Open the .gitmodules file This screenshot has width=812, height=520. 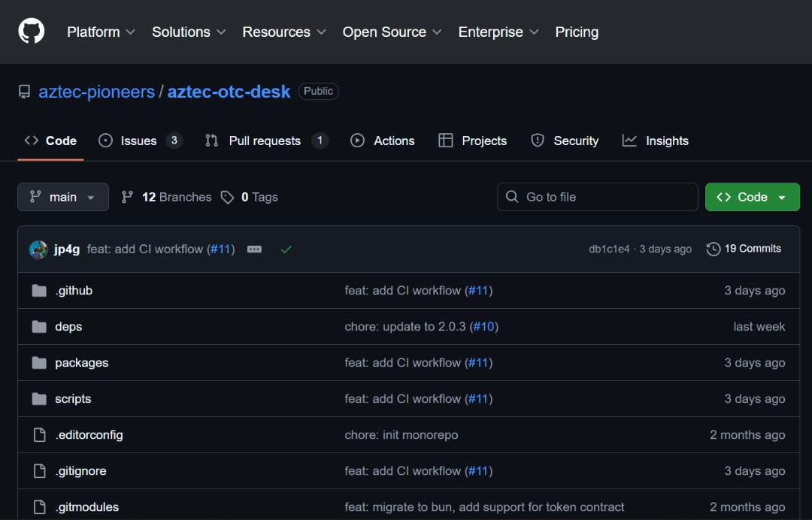pyautogui.click(x=87, y=507)
